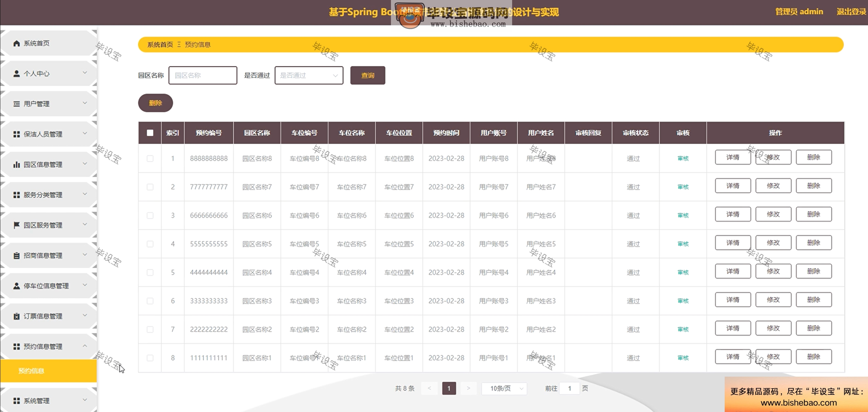
Task: Check the row 4 checkbox (5555555555)
Action: pos(150,244)
